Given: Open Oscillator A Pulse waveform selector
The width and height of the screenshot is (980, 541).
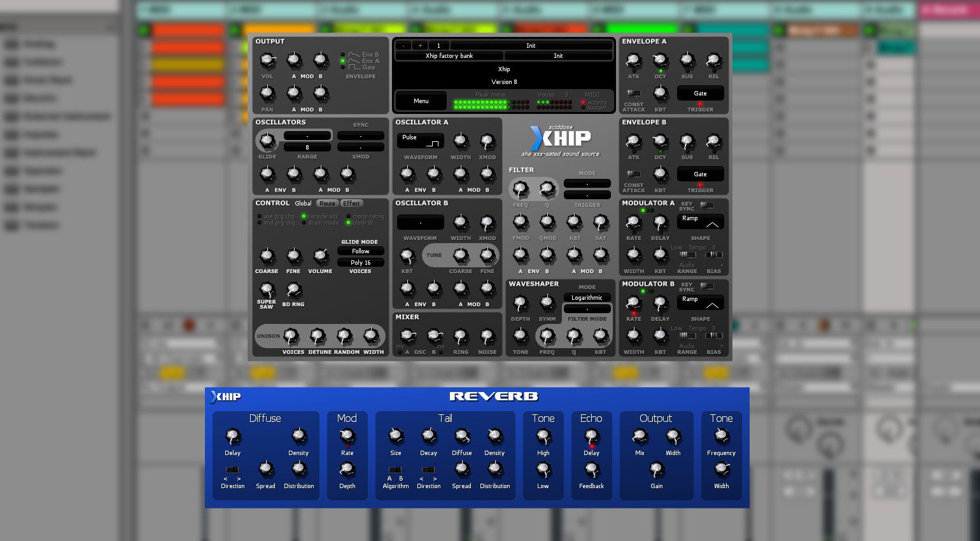Looking at the screenshot, I should [x=420, y=140].
